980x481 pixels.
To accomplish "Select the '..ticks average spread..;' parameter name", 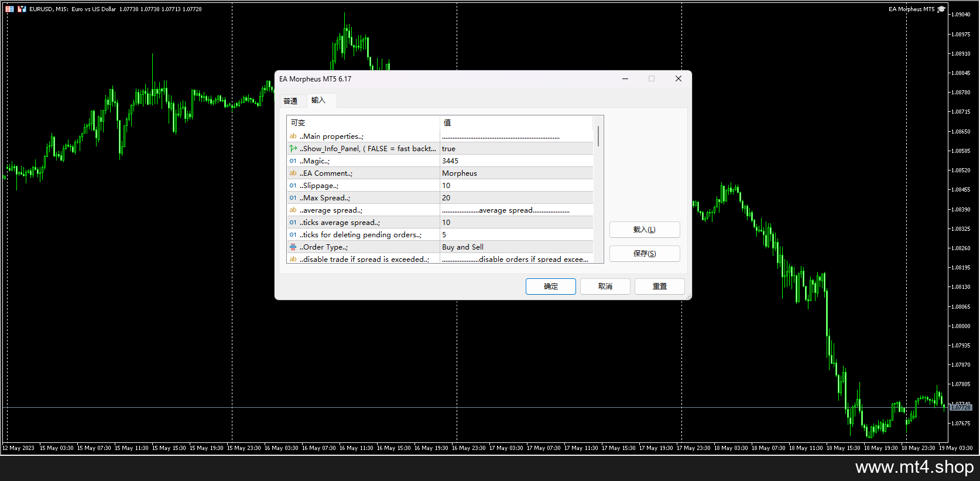I will [340, 223].
